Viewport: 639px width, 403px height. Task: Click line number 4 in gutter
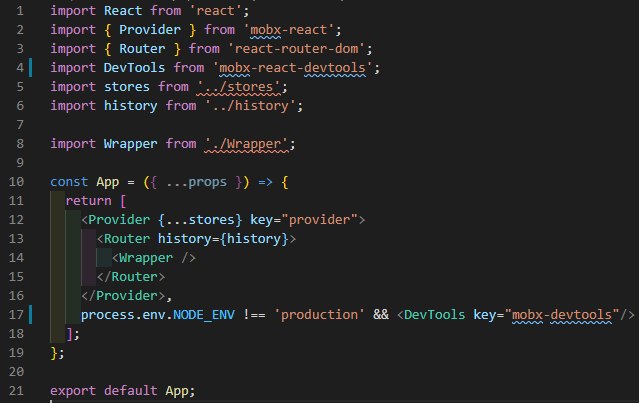(x=20, y=68)
